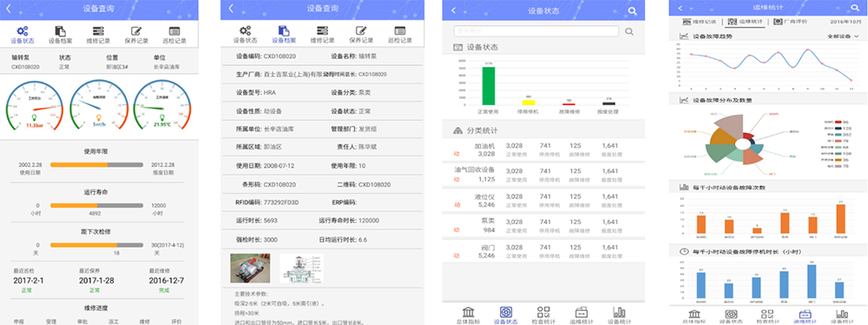Open the 2016年10月 date selector
The image size is (868, 325).
click(846, 22)
